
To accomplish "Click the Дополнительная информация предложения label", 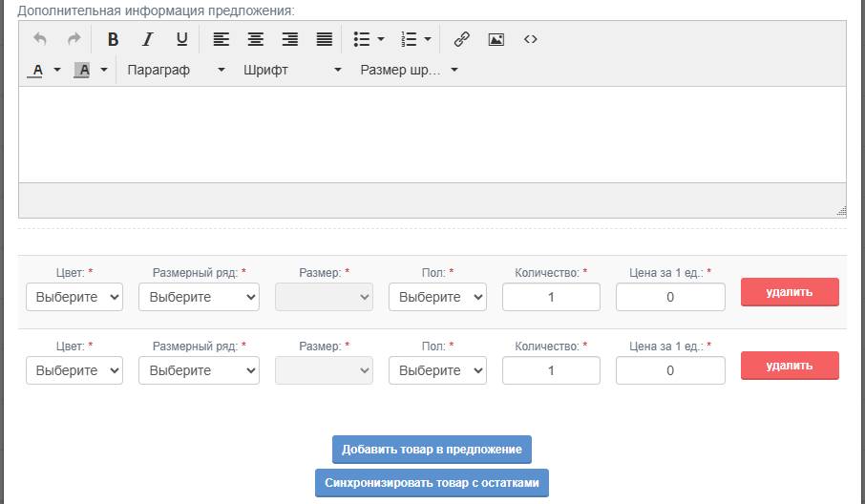I will point(157,10).
